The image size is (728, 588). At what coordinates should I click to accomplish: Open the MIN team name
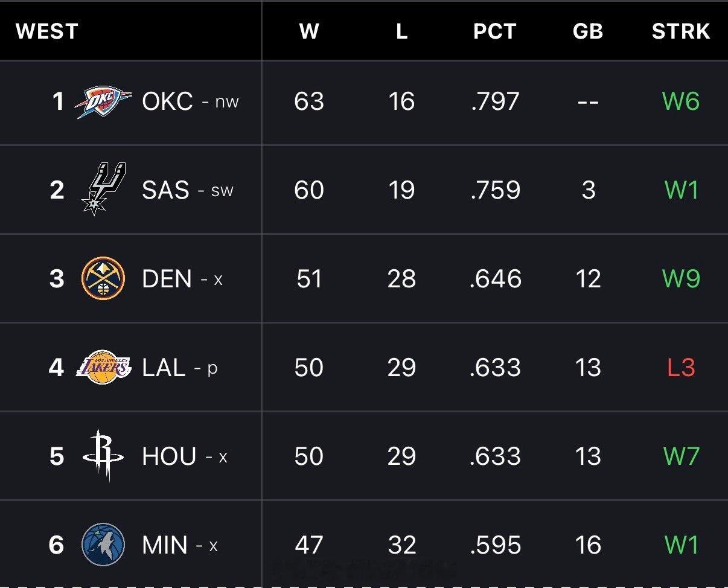click(x=165, y=545)
